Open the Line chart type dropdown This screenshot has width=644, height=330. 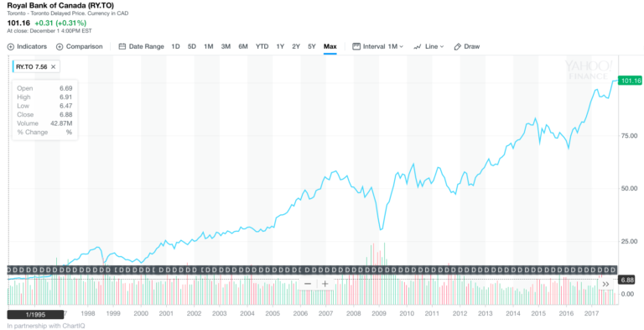428,46
